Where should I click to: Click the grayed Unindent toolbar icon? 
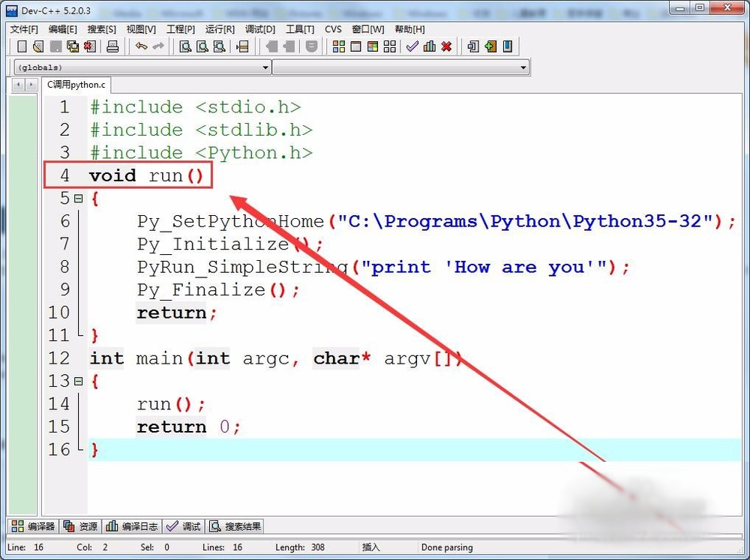point(271,46)
